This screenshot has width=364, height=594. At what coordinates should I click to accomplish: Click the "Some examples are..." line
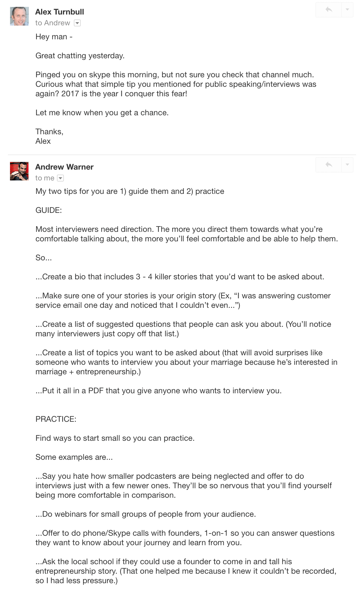pyautogui.click(x=74, y=457)
